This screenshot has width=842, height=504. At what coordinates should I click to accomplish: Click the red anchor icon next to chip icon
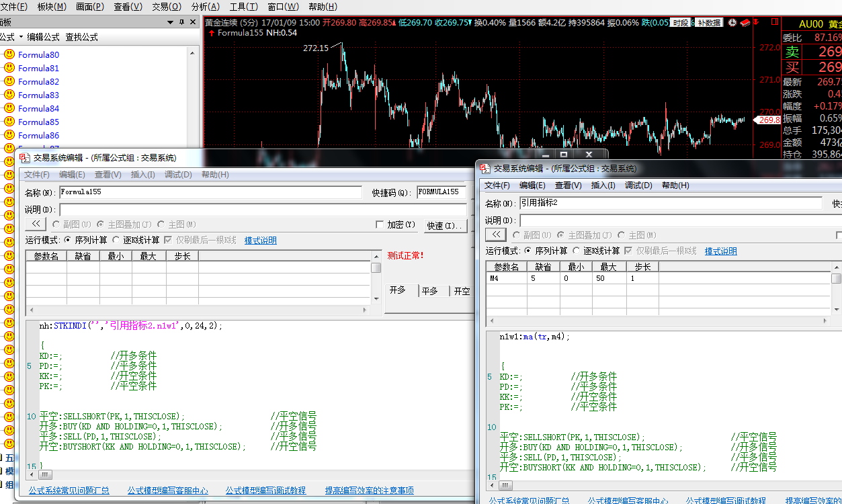pos(757,22)
